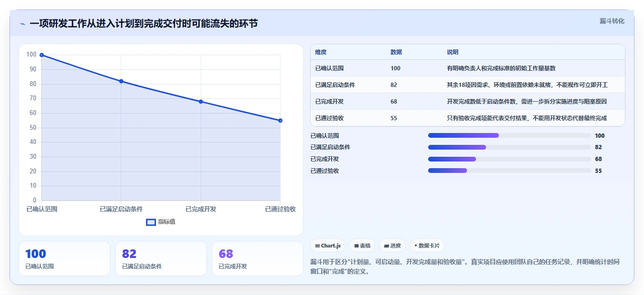Click the 已确认范围 x-axis label of the chart
The width and height of the screenshot is (644, 295).
(x=42, y=209)
